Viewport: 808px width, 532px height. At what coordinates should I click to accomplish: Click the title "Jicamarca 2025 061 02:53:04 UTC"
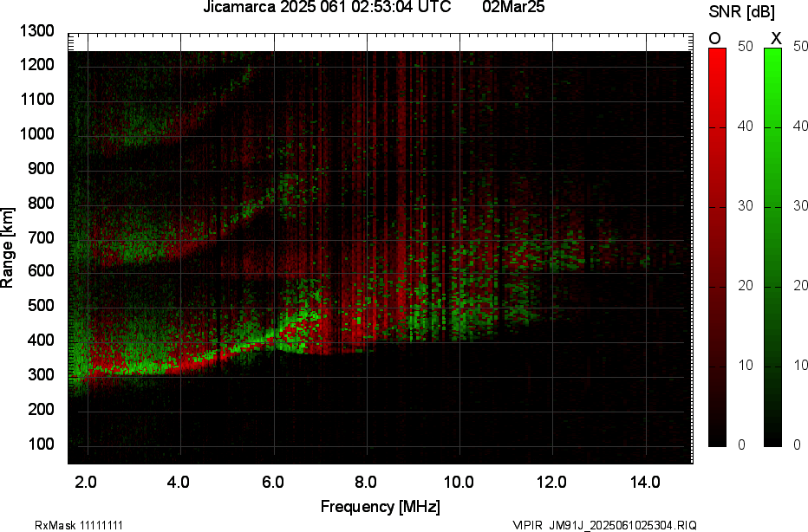pos(327,7)
